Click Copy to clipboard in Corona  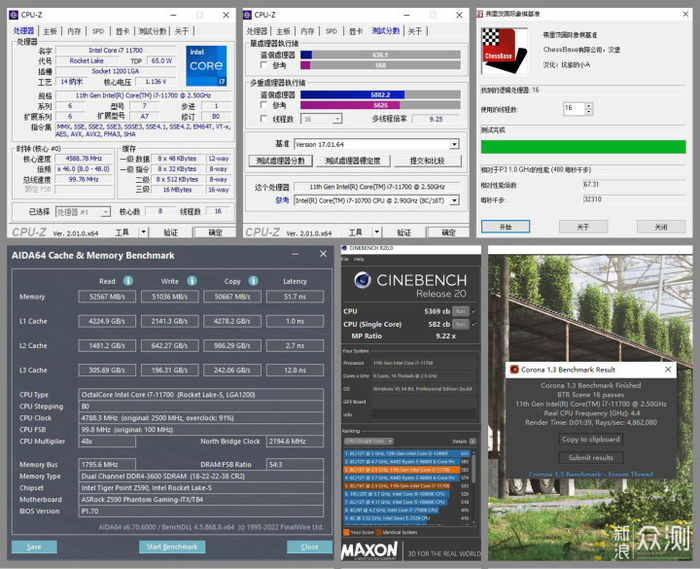pyautogui.click(x=589, y=439)
